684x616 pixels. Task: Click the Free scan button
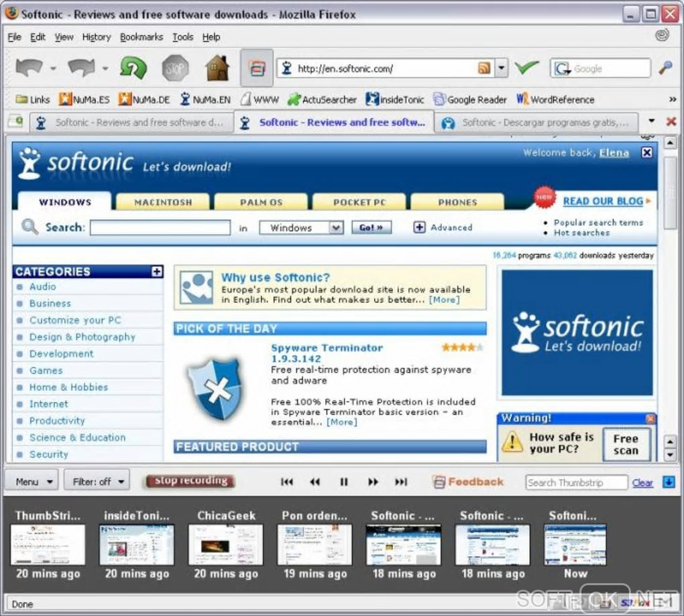pyautogui.click(x=626, y=444)
